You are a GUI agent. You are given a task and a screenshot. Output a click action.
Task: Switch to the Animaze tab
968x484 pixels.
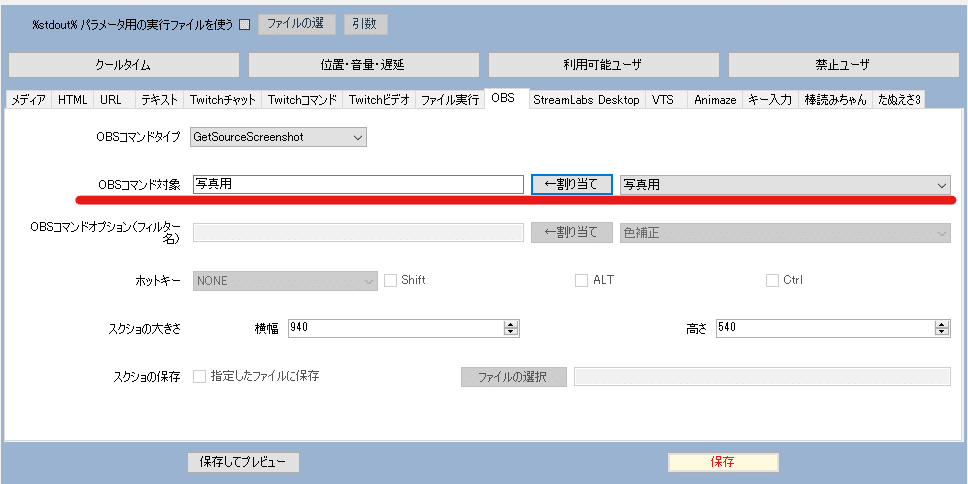pyautogui.click(x=715, y=100)
